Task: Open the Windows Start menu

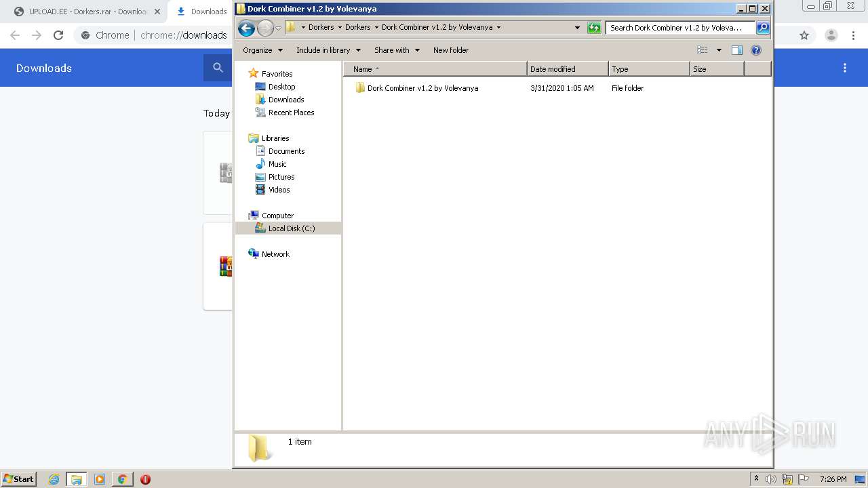Action: pos(19,479)
